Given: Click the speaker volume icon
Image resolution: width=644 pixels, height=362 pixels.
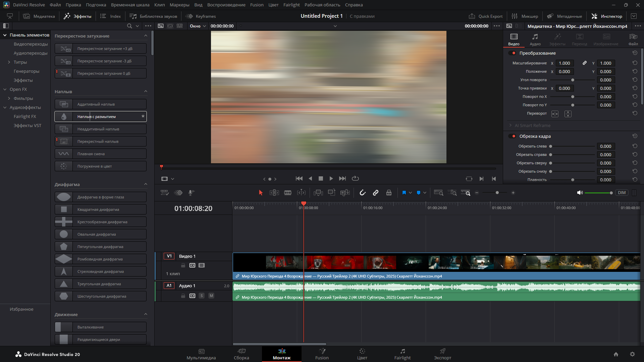Looking at the screenshot, I should click(580, 193).
